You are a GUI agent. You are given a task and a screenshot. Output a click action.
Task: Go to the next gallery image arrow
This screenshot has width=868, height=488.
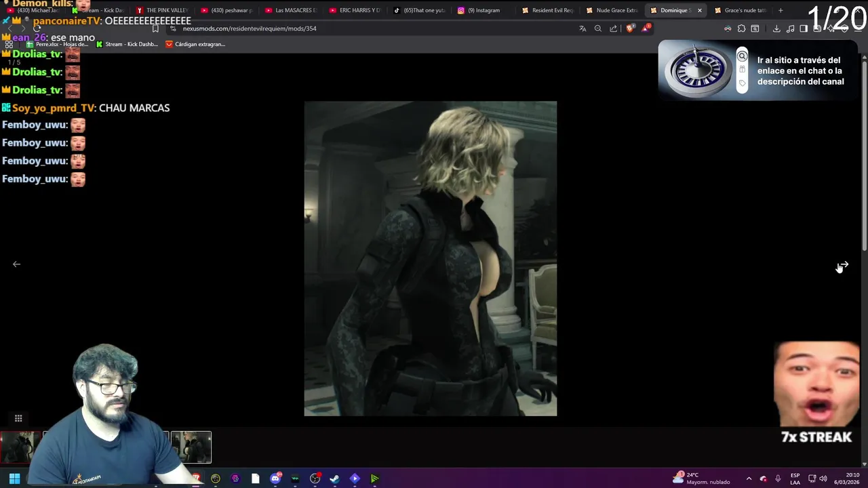tap(843, 264)
